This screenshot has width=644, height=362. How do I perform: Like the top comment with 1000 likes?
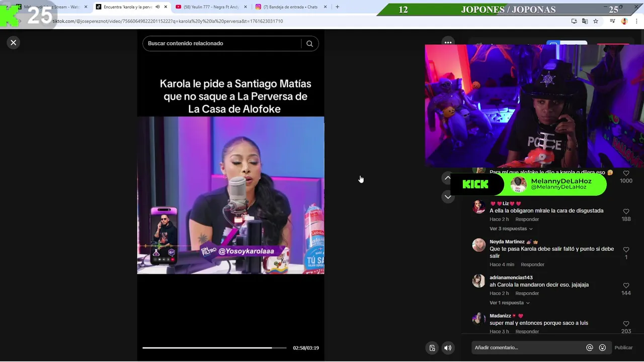(626, 173)
